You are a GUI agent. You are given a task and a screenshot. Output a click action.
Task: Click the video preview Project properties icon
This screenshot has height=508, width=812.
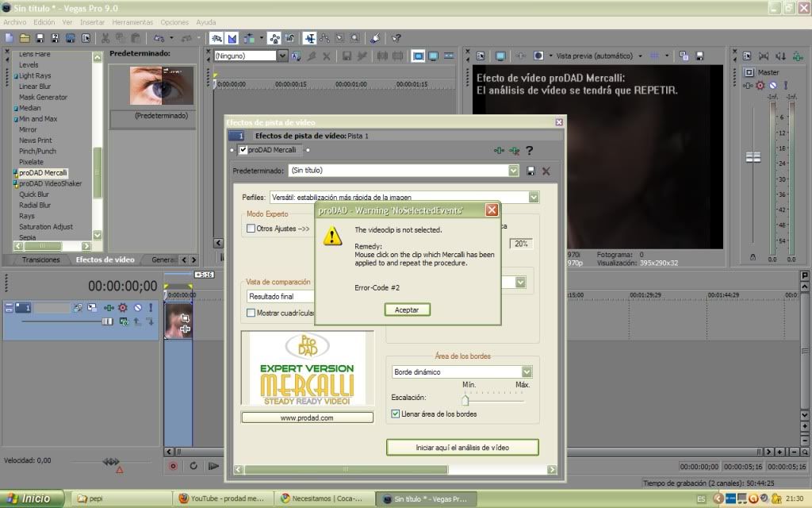(x=481, y=56)
